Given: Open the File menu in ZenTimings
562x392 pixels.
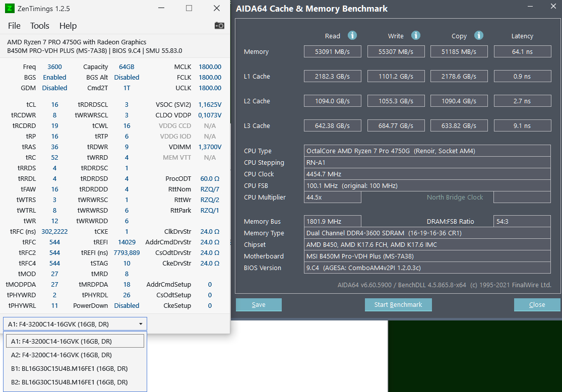Looking at the screenshot, I should click(14, 26).
